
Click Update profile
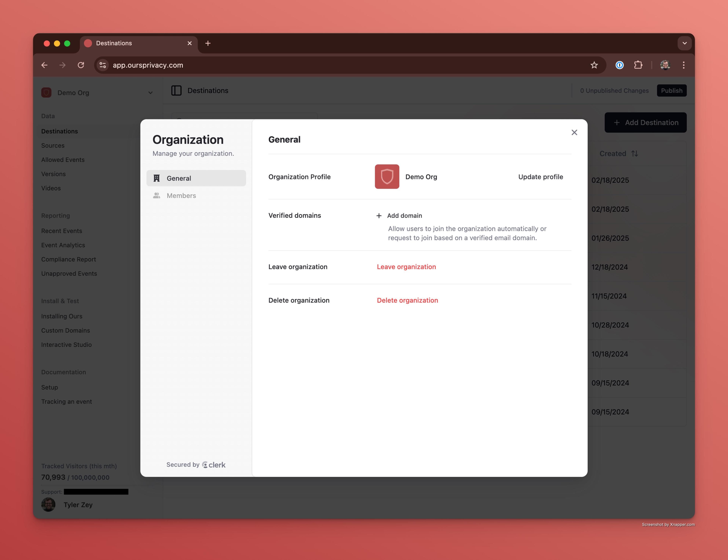click(540, 177)
